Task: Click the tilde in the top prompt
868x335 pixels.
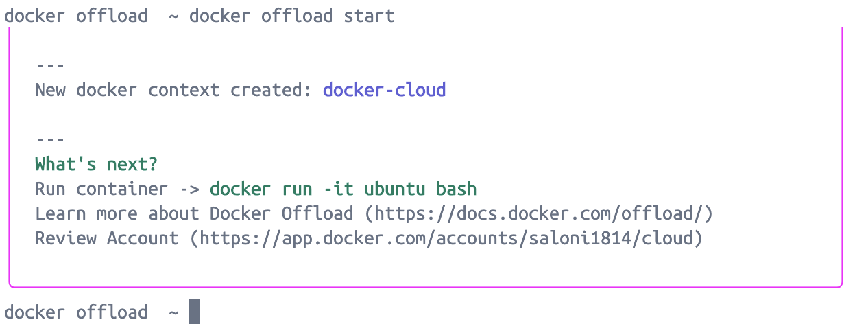Action: 173,16
